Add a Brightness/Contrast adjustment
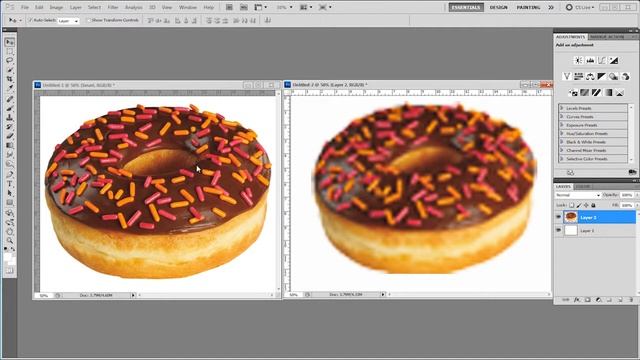The image size is (640, 360). coord(578,60)
